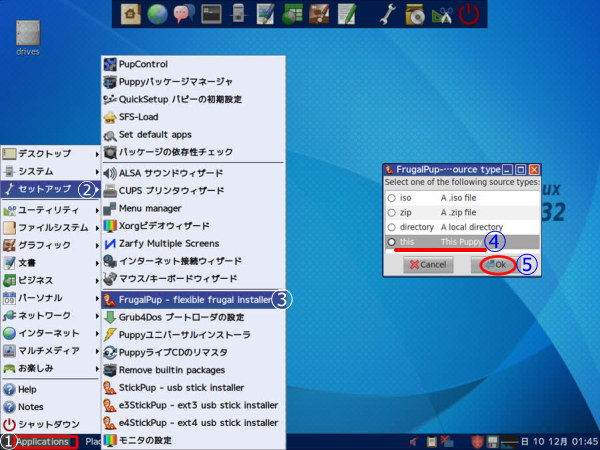Open the package installer box icon
Image resolution: width=600 pixels, height=450 pixels.
415,14
